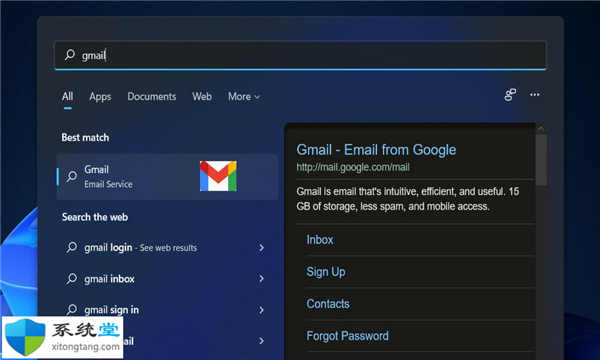
Task: Switch to the Documents tab
Action: 152,96
